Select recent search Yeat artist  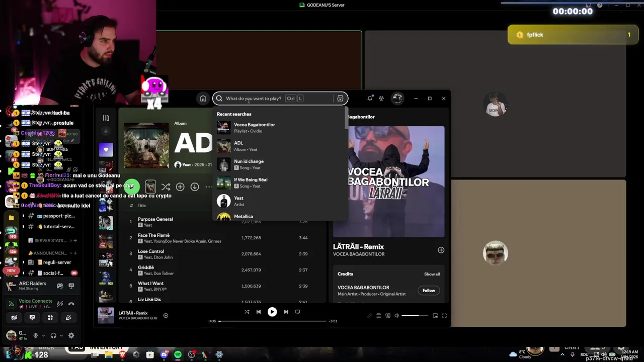pyautogui.click(x=281, y=201)
